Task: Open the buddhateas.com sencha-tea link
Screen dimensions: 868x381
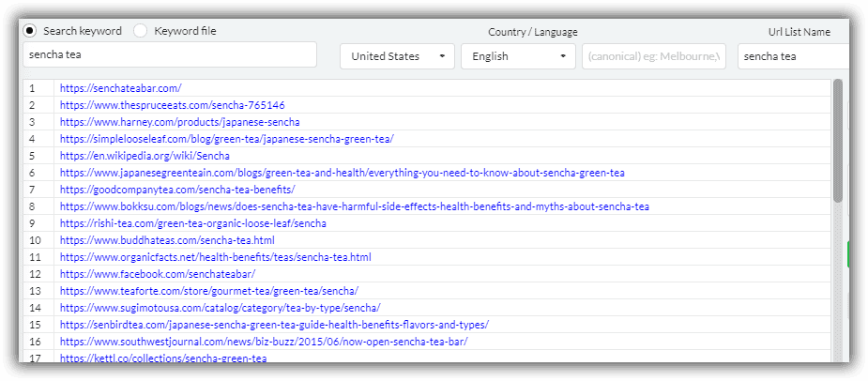Action: [167, 240]
